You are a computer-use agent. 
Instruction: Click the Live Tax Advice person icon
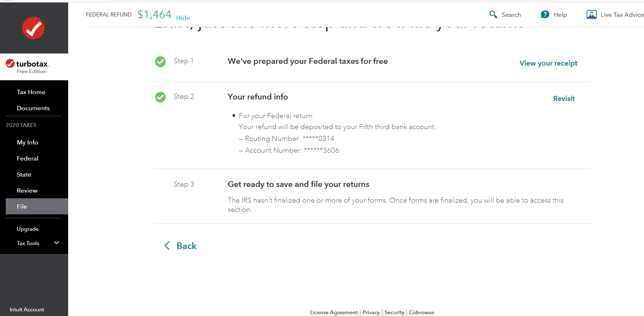pyautogui.click(x=591, y=14)
